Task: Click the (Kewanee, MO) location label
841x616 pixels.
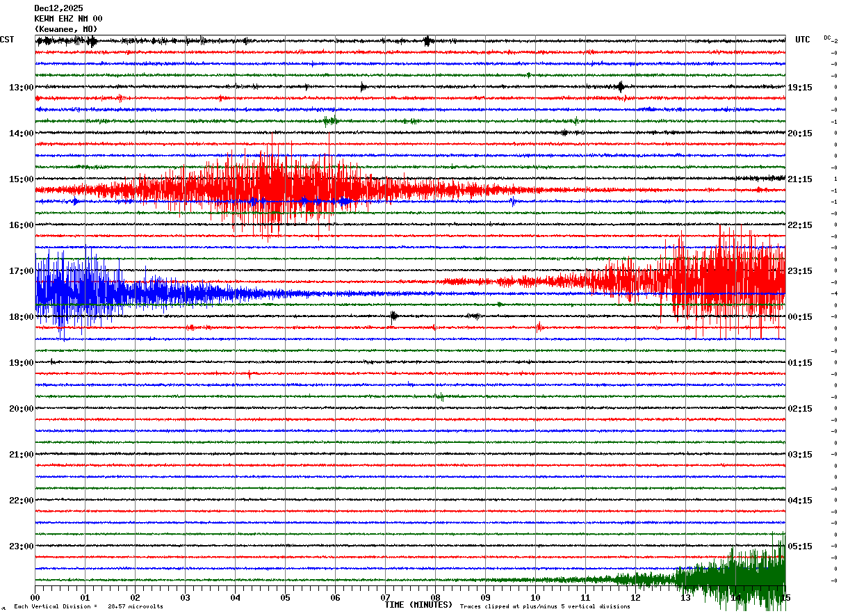Action: 66,29
